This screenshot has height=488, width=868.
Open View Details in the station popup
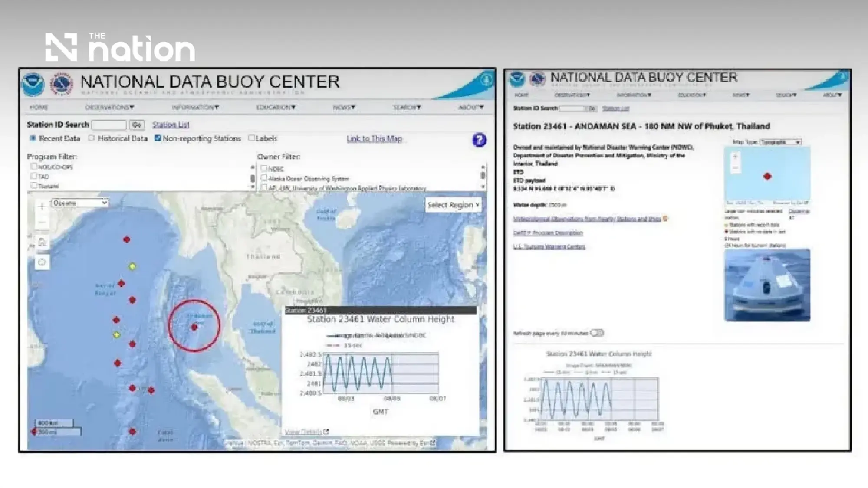pyautogui.click(x=303, y=432)
